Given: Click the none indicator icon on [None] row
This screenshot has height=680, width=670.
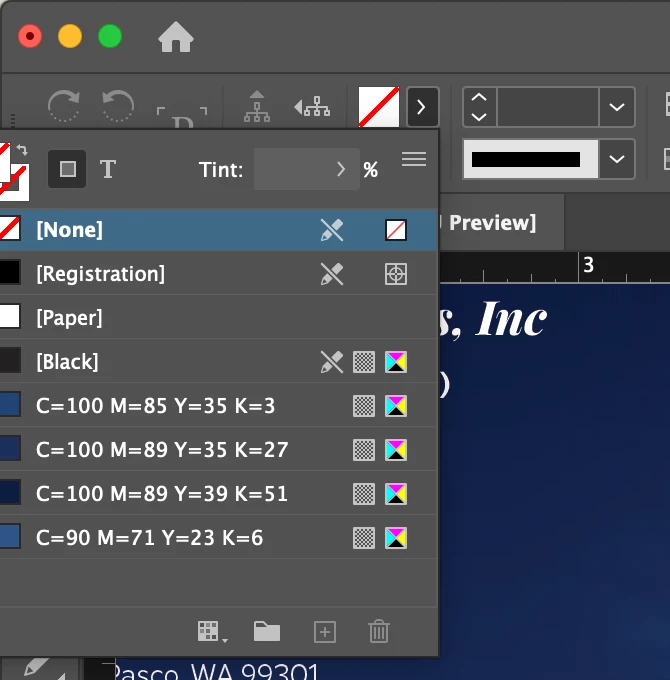Looking at the screenshot, I should (x=396, y=230).
